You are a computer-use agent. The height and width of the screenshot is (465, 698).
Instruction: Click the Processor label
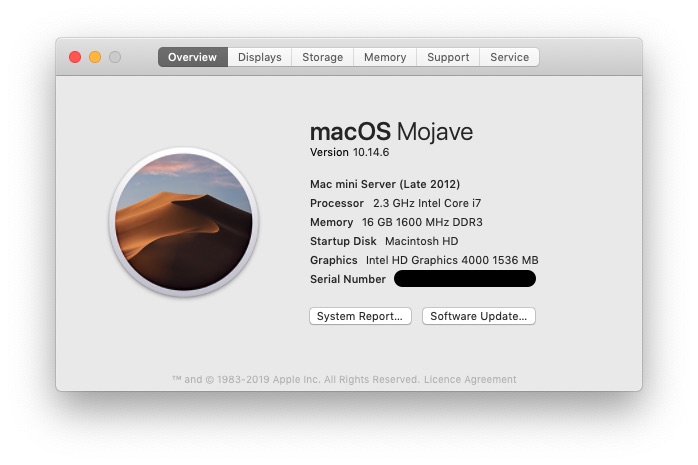tap(337, 203)
